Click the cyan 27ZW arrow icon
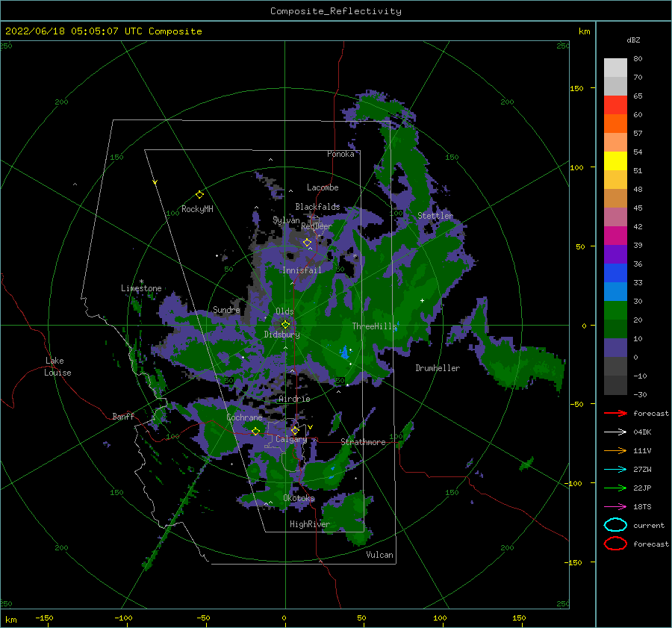This screenshot has width=672, height=628. pyautogui.click(x=615, y=470)
